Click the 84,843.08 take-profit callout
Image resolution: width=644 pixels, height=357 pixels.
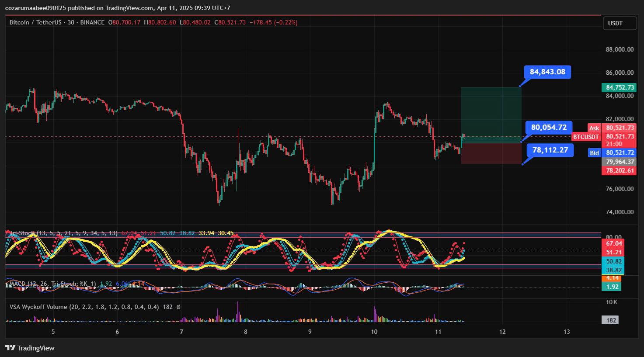coord(547,72)
